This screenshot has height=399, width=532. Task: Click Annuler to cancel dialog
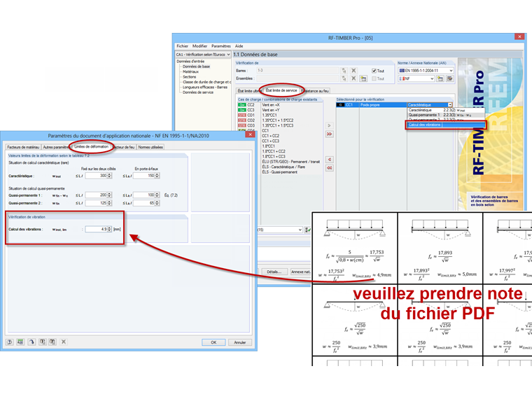pos(240,342)
